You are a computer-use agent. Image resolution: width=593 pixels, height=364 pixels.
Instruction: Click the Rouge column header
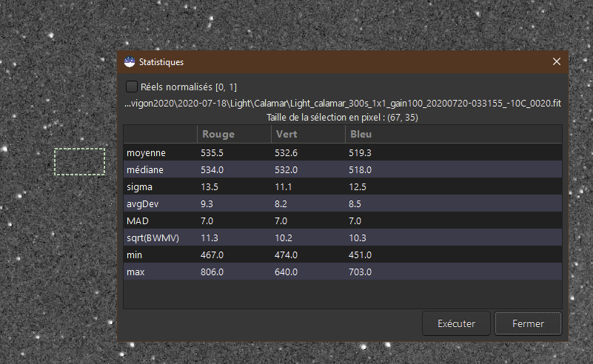[234, 134]
